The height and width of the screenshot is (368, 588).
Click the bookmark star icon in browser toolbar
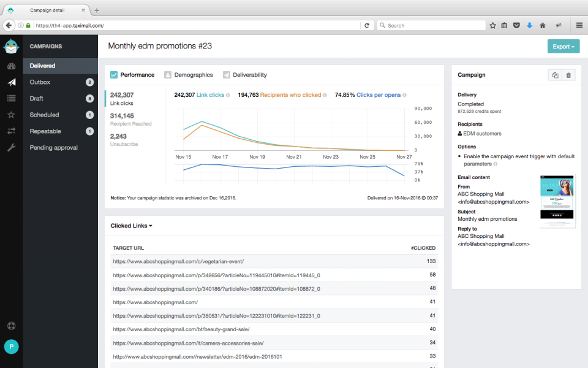(x=492, y=26)
